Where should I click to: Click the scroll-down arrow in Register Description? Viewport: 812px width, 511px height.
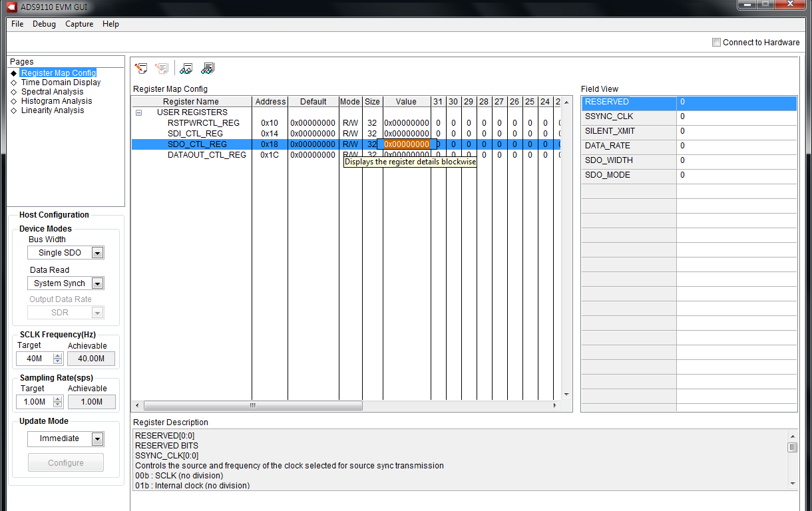(792, 484)
